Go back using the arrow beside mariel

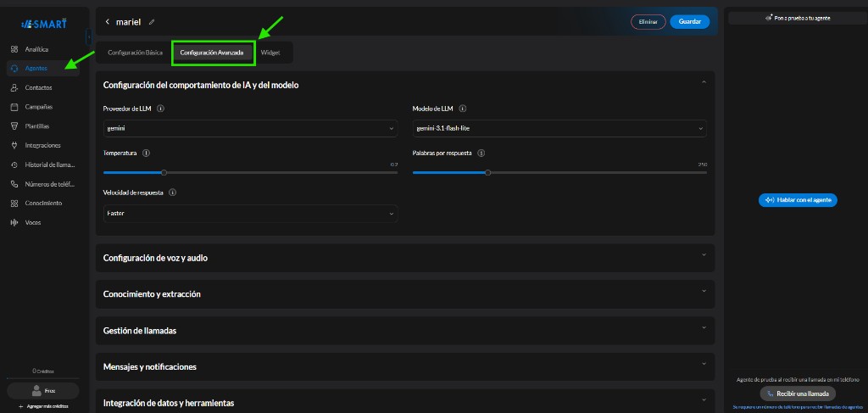tap(108, 21)
